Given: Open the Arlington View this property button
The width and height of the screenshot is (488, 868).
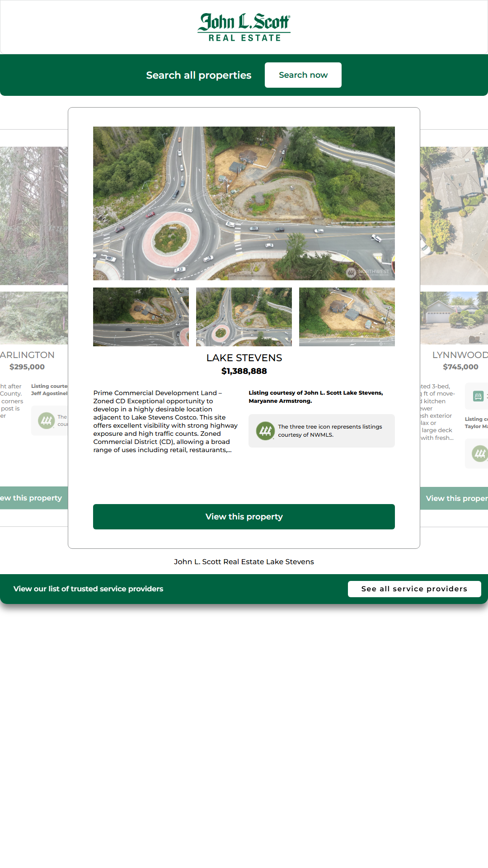Looking at the screenshot, I should (33, 498).
